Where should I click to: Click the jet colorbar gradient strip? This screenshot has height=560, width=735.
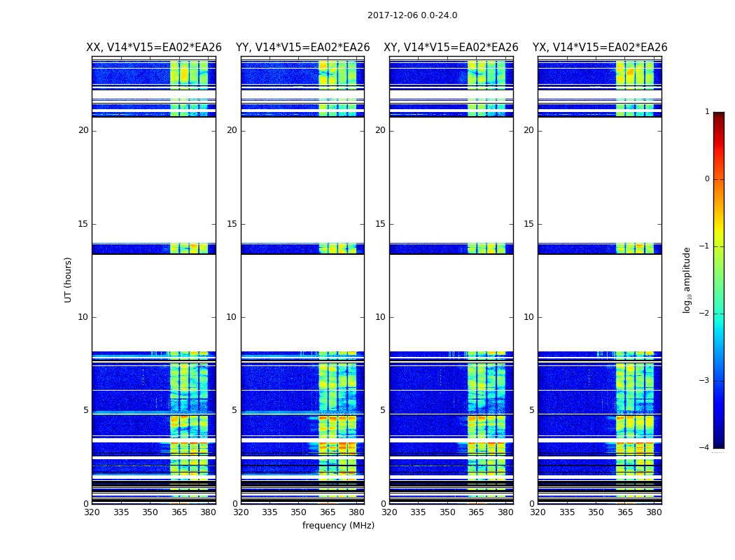point(719,280)
